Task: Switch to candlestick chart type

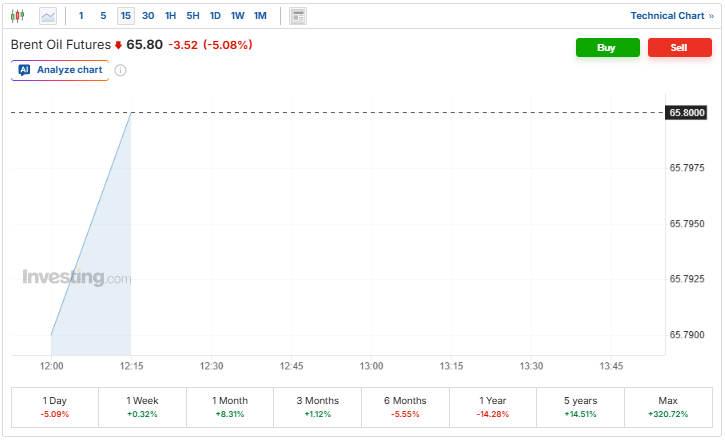Action: click(x=18, y=16)
